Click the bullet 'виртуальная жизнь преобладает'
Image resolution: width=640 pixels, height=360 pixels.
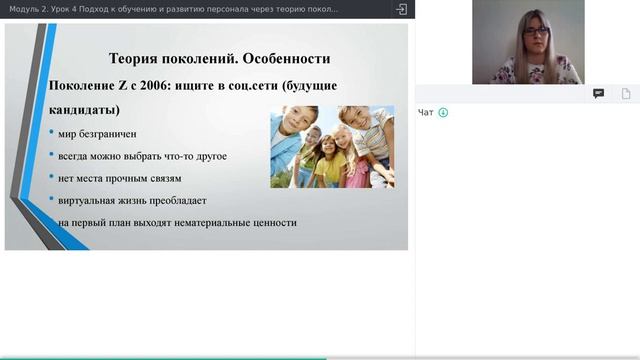132,201
